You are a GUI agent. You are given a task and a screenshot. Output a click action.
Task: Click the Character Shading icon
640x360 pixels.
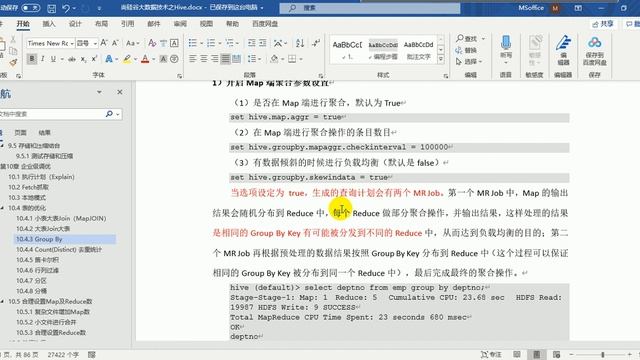(163, 59)
